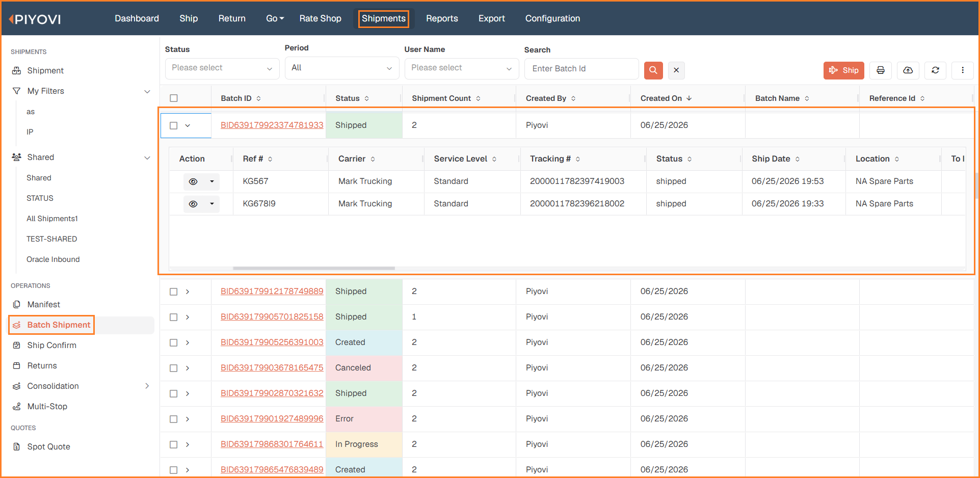Click the print icon in toolbar
The height and width of the screenshot is (478, 980).
pos(881,70)
